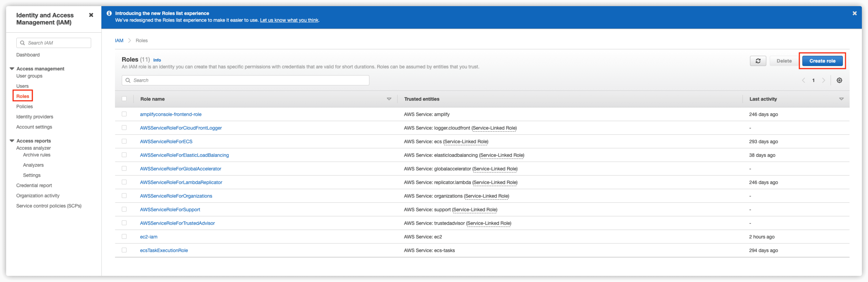Screen dimensions: 868x282
Task: Click inside the roles Search field
Action: (236, 80)
